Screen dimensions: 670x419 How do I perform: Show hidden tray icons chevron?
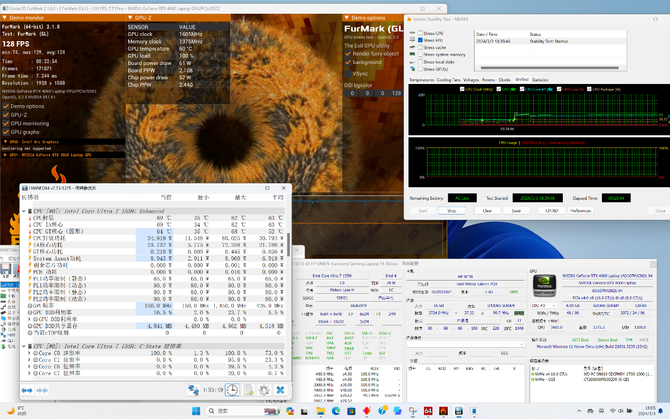point(579,411)
